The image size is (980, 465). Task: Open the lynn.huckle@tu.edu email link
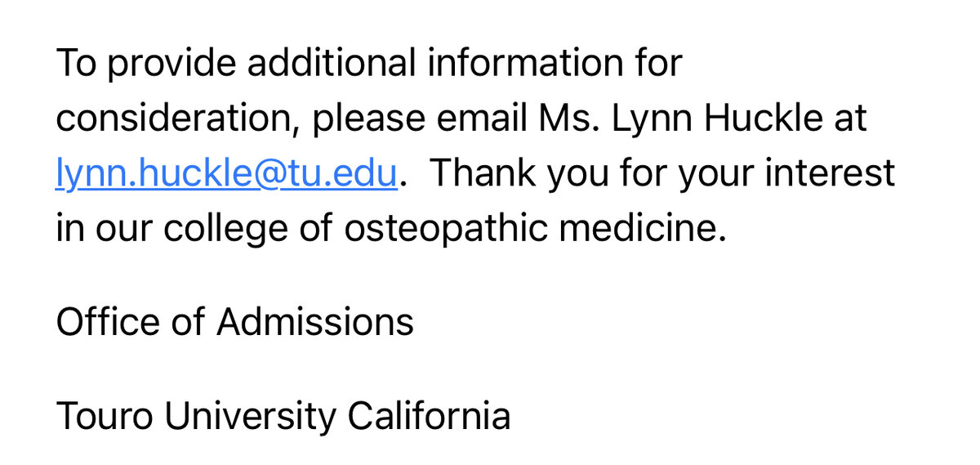226,174
